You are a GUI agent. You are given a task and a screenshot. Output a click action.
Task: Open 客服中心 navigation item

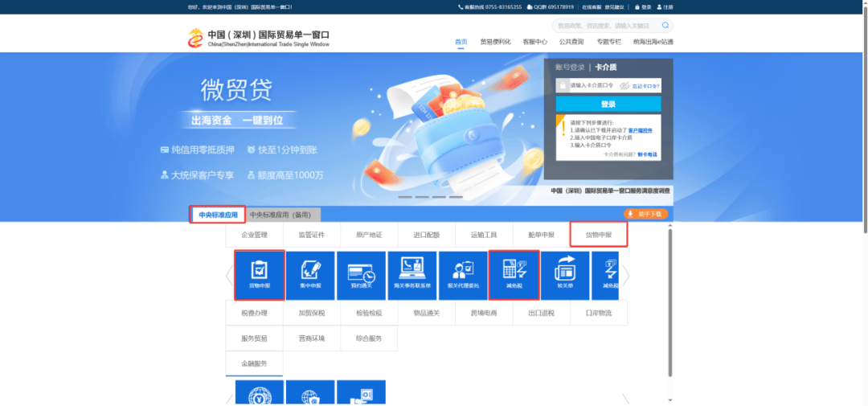click(x=535, y=42)
